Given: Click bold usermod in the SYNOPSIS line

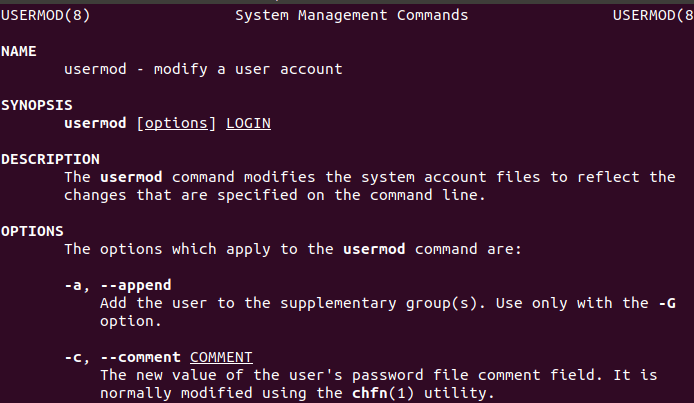Looking at the screenshot, I should 95,123.
